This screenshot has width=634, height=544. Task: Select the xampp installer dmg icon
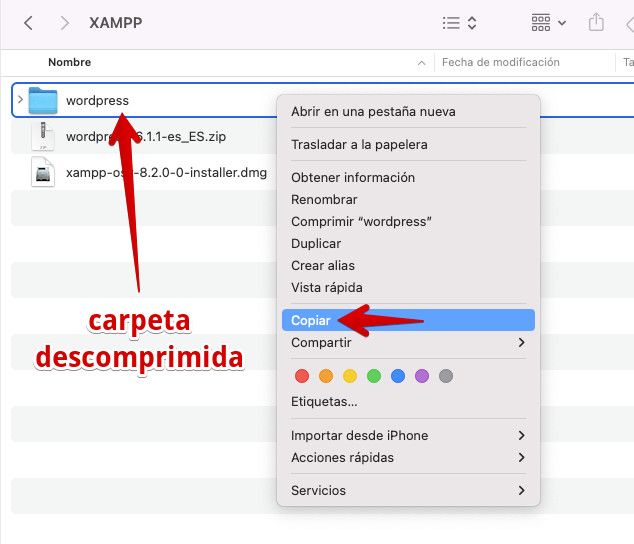pyautogui.click(x=43, y=172)
